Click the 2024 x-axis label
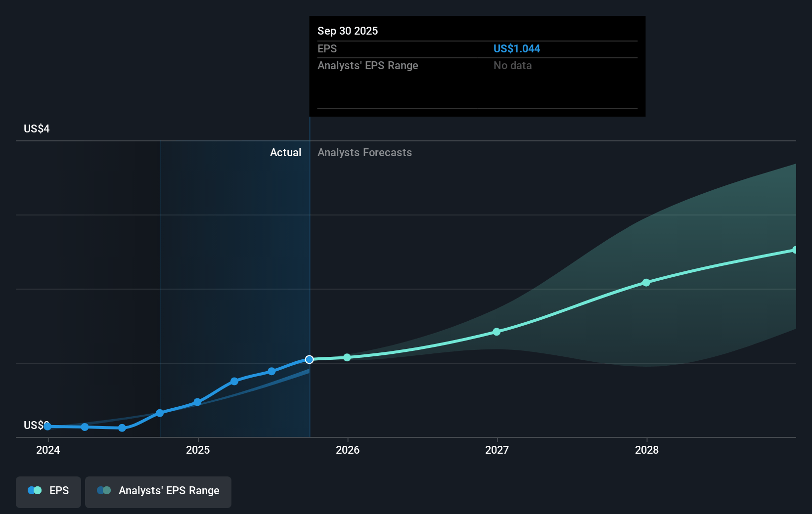Viewport: 812px width, 514px height. [48, 450]
